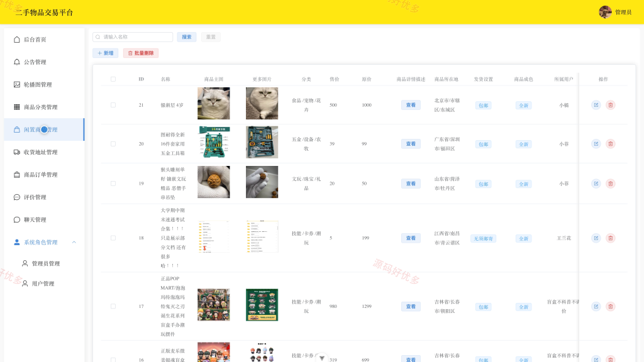Edit icon for row ID 18
Screen dimensions: 644x362
coord(596,238)
